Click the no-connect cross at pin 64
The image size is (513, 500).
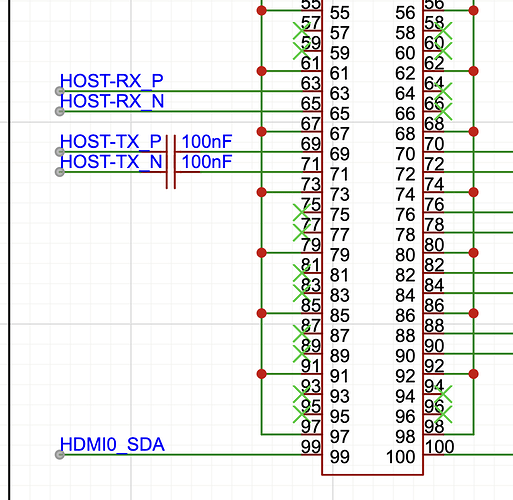pyautogui.click(x=444, y=91)
